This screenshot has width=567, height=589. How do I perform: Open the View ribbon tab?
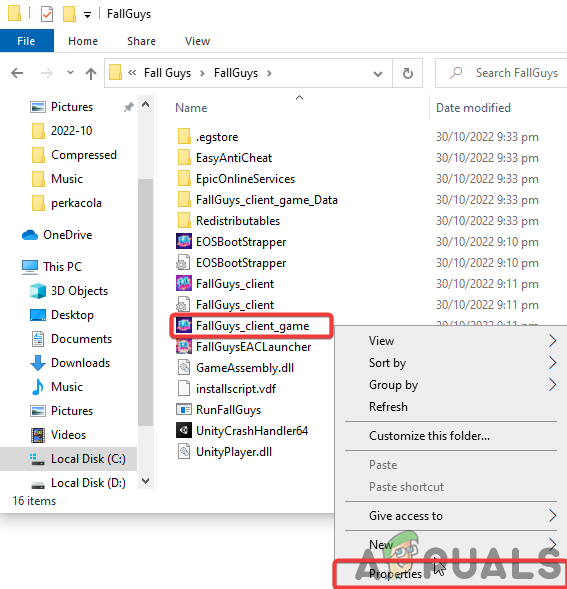(197, 41)
